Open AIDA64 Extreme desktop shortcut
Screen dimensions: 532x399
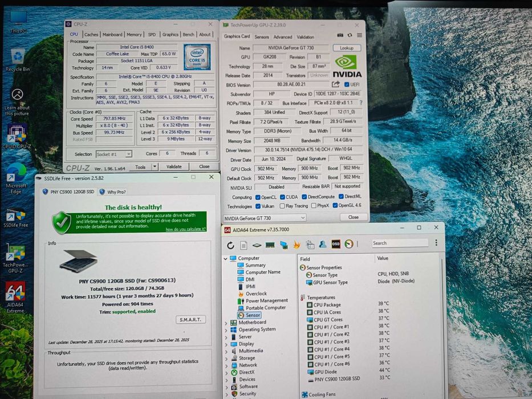15,298
